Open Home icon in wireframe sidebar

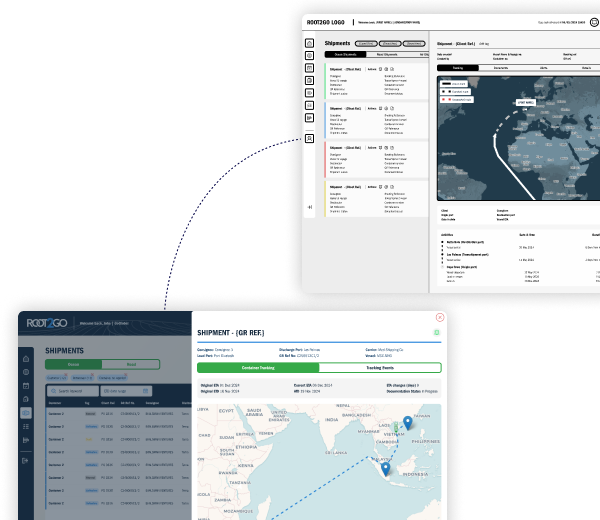click(x=309, y=43)
